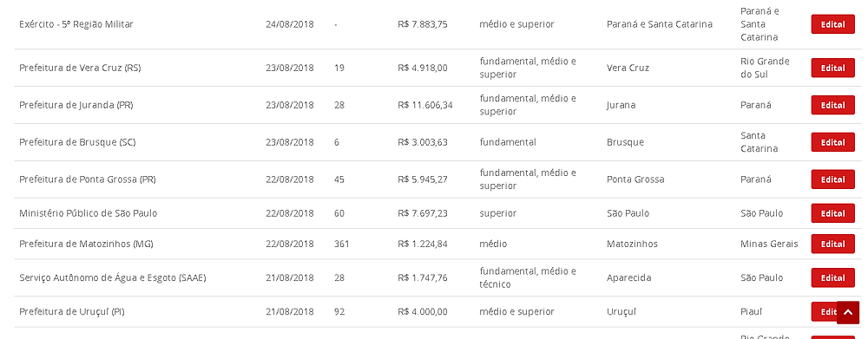Open Edital for Exército 5ª Região Militar
Screen dimensions: 868x339
tap(832, 24)
